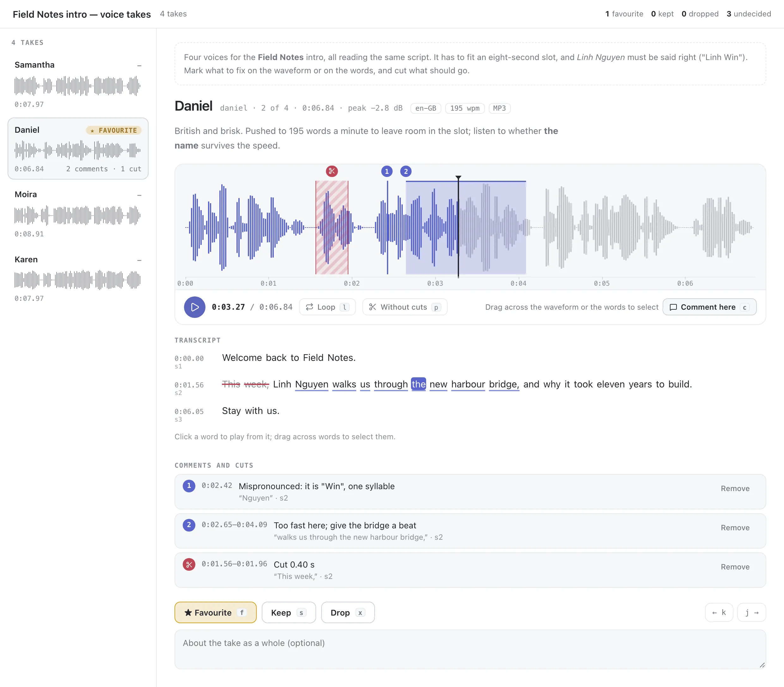
Task: Click the 3 undecided counter
Action: pos(748,14)
